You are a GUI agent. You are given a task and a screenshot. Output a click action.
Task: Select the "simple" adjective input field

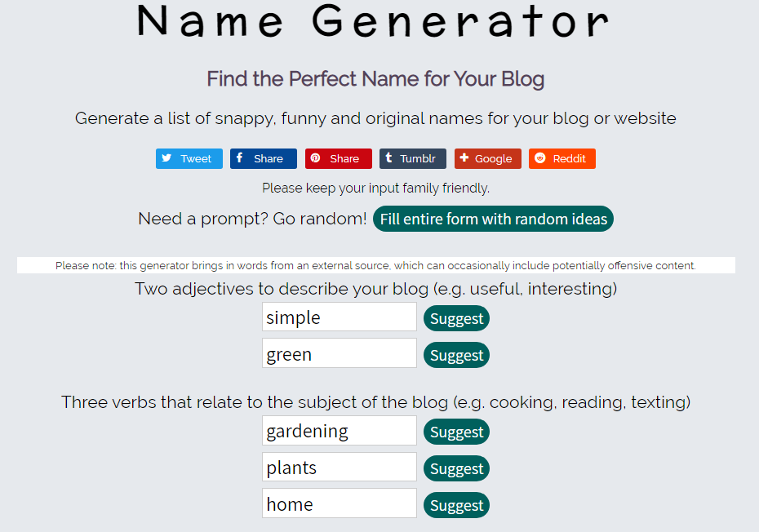click(x=339, y=317)
